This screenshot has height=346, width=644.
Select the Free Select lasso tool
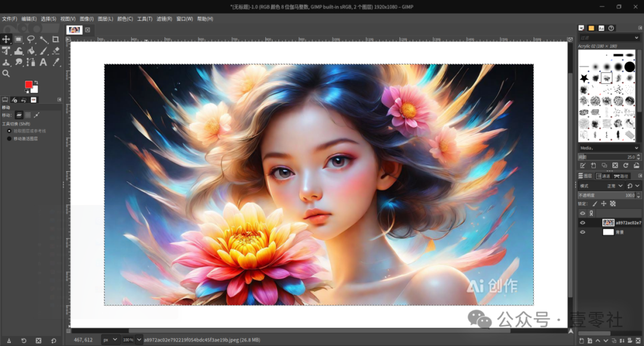(31, 39)
